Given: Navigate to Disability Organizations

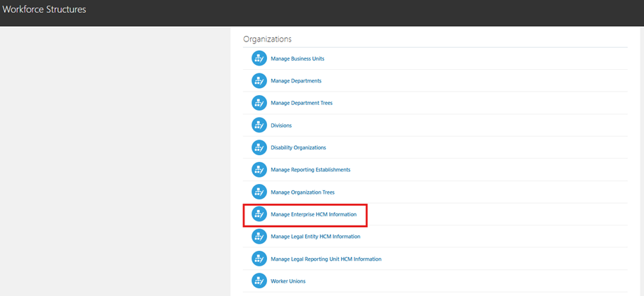Looking at the screenshot, I should pyautogui.click(x=298, y=148).
